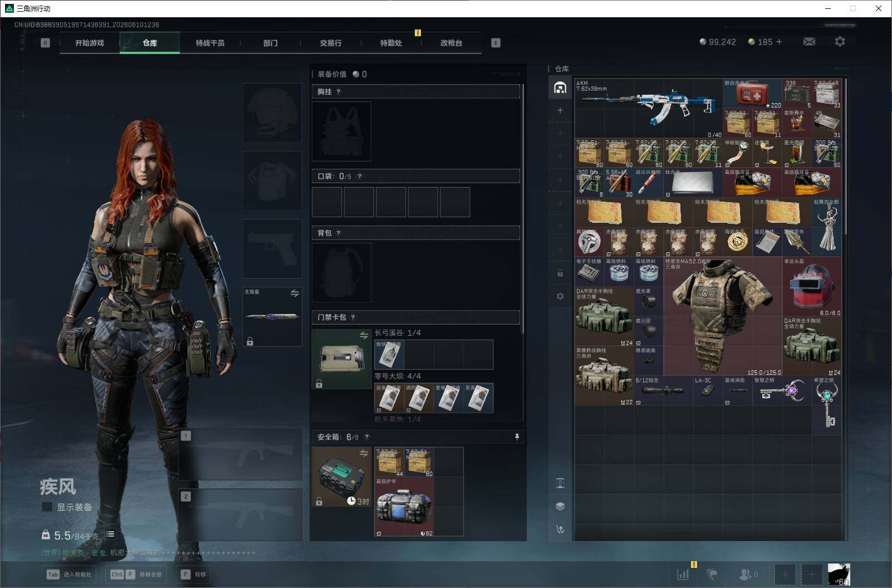Click the equipment panel scrollbar
This screenshot has width=892, height=588.
click(523, 210)
